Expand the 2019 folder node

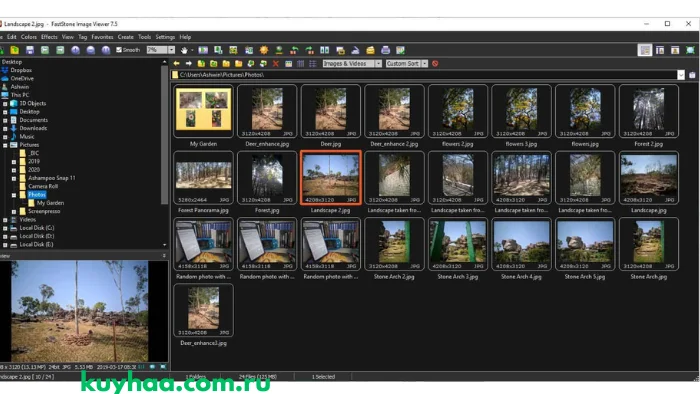click(14, 162)
